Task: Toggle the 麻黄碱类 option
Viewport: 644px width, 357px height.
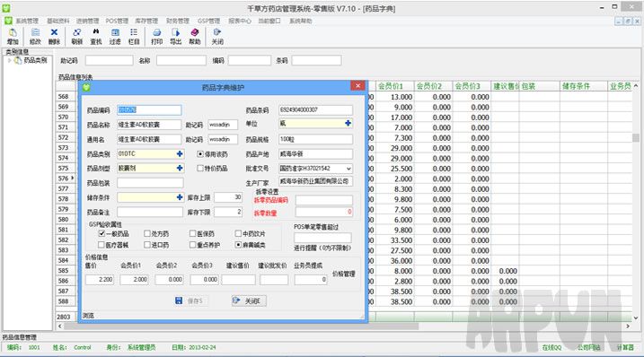Action: [x=238, y=245]
